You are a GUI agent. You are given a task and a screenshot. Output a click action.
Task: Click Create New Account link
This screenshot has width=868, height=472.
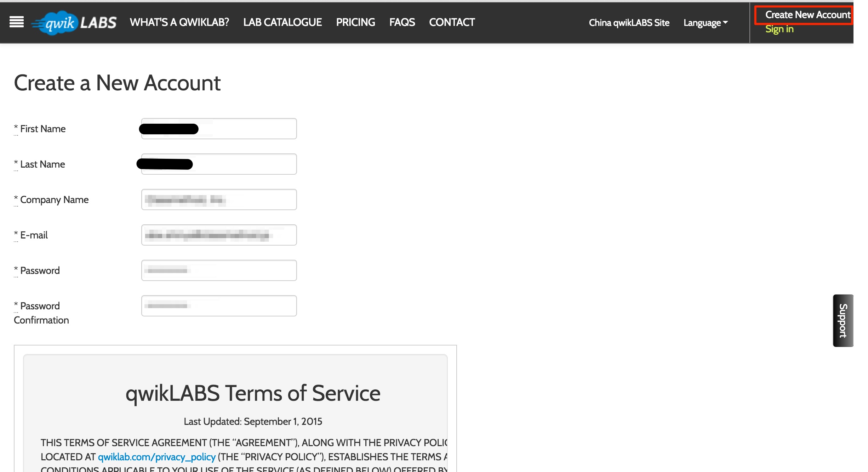point(808,15)
